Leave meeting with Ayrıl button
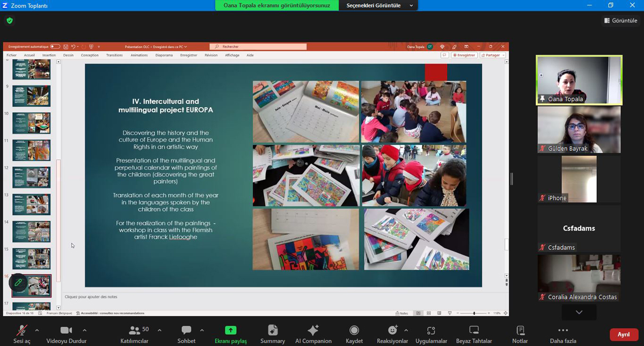Image resolution: width=644 pixels, height=346 pixels. pos(624,334)
